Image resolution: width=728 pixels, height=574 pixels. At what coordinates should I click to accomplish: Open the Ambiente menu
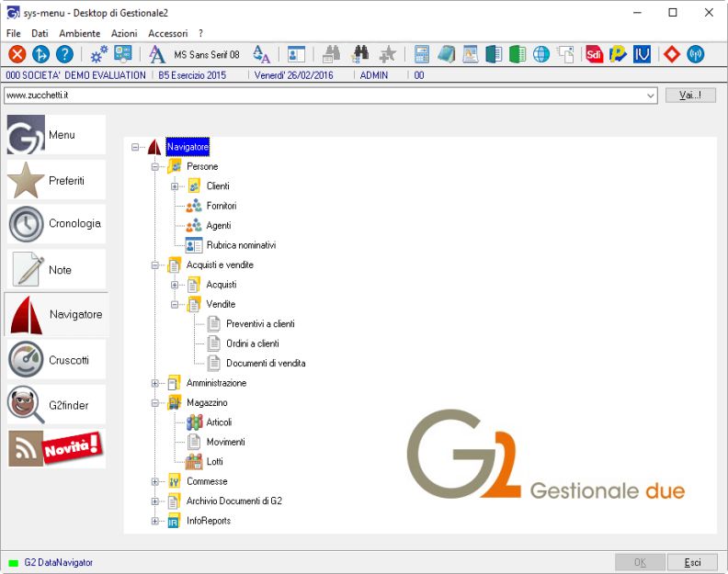[x=79, y=33]
